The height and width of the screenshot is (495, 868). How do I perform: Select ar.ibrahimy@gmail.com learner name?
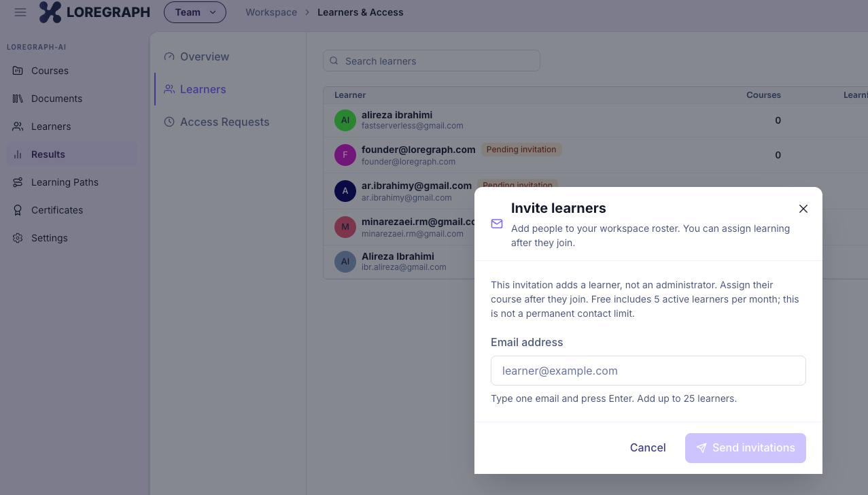pos(417,186)
